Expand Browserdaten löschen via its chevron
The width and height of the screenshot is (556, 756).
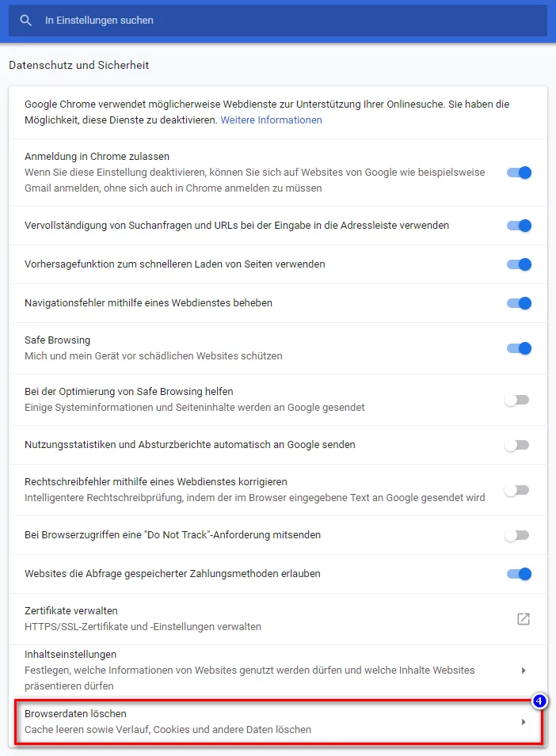[524, 720]
